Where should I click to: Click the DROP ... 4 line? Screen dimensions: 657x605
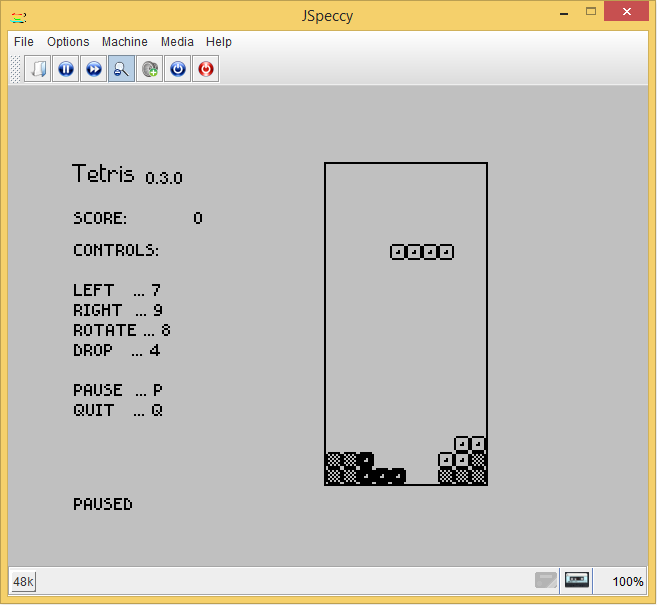pyautogui.click(x=116, y=350)
